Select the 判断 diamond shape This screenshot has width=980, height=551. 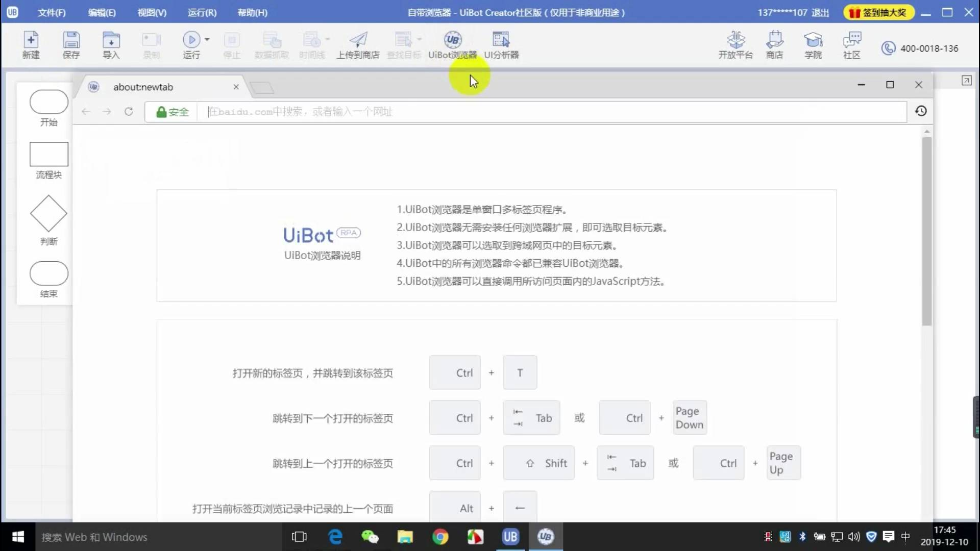(x=48, y=213)
